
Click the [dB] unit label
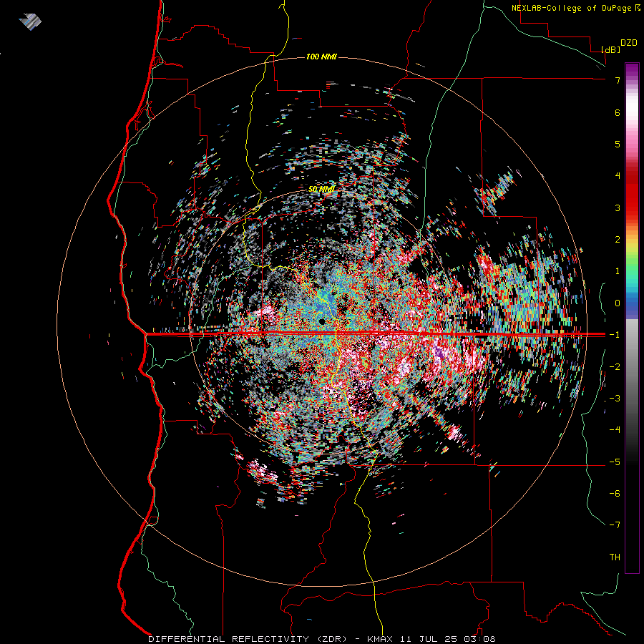click(x=611, y=49)
